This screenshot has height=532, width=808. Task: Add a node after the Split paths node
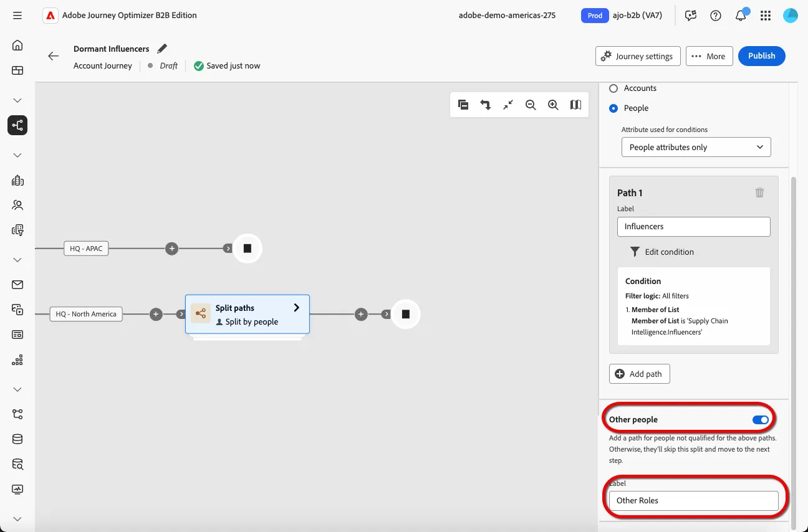click(x=361, y=315)
